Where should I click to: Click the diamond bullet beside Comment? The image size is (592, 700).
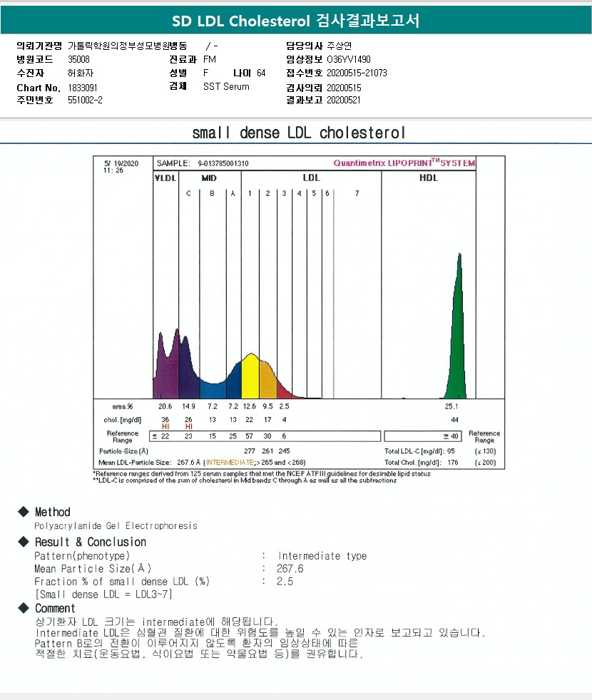24,607
